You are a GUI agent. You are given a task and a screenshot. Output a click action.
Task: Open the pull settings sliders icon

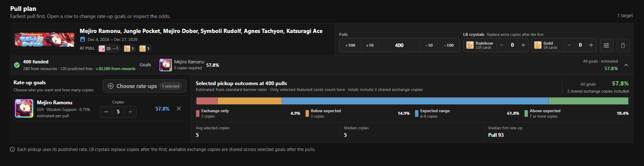click(607, 45)
